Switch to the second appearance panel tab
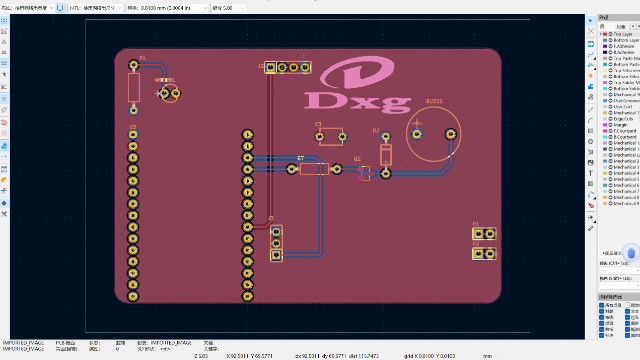The width and height of the screenshot is (640, 360). point(620,26)
